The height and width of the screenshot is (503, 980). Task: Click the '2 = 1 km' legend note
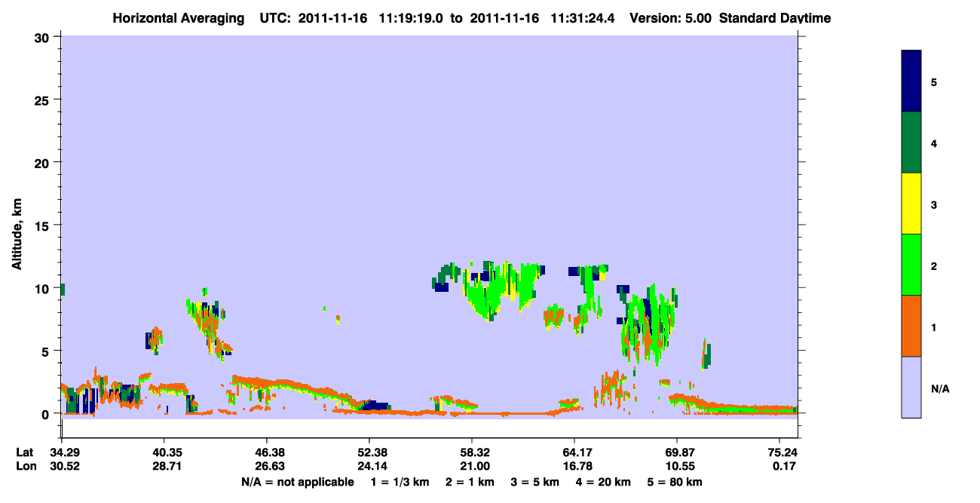point(469,482)
